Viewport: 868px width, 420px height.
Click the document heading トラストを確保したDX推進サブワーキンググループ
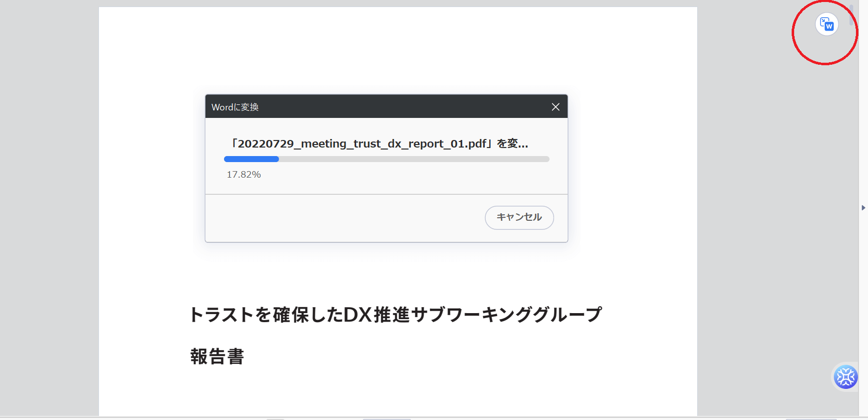coord(396,315)
